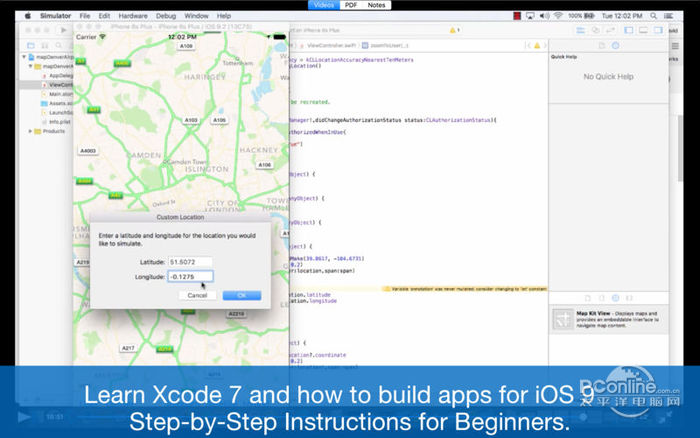This screenshot has height=438, width=700.
Task: Click the Xcode Run button
Action: coord(63,30)
